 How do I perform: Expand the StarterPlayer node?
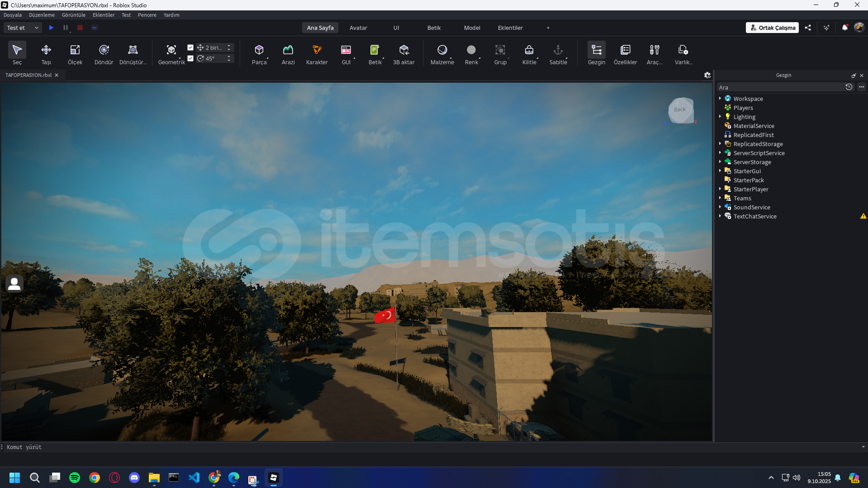click(x=720, y=189)
